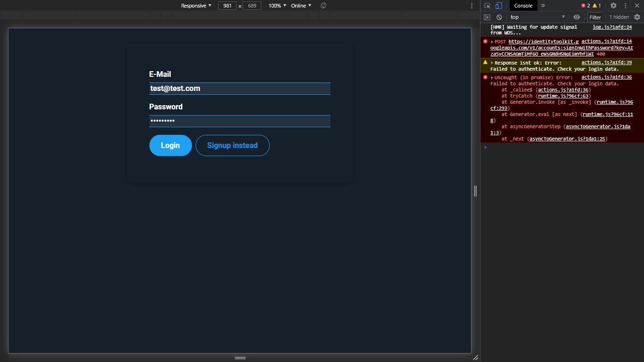The image size is (644, 362).
Task: Click the rotate viewport icon
Action: (x=323, y=6)
